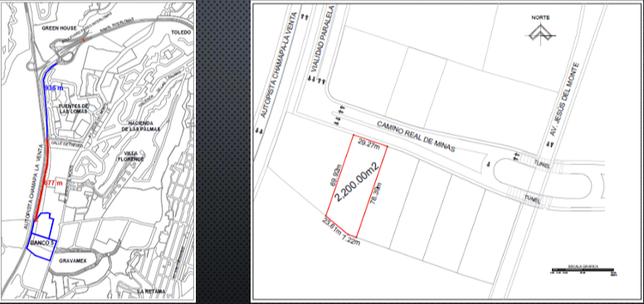Click the LA RETAMA label
The height and width of the screenshot is (304, 644).
pyautogui.click(x=152, y=292)
